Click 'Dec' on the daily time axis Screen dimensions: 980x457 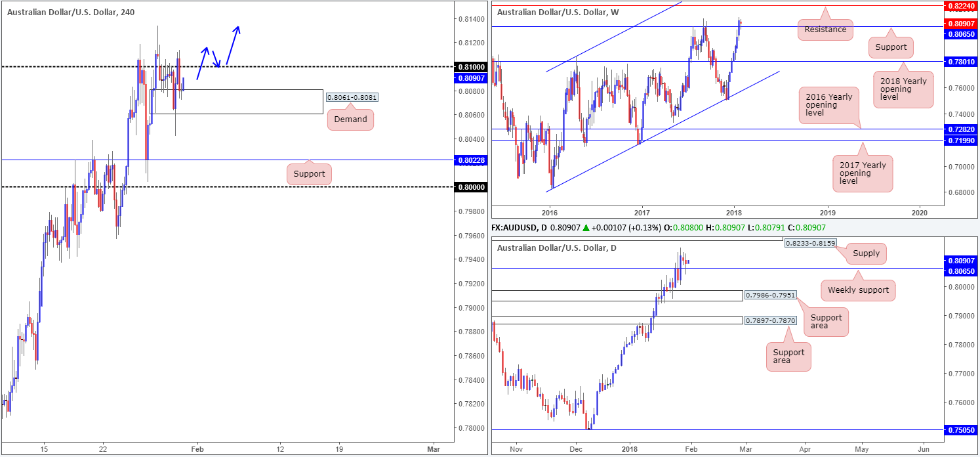click(x=577, y=449)
